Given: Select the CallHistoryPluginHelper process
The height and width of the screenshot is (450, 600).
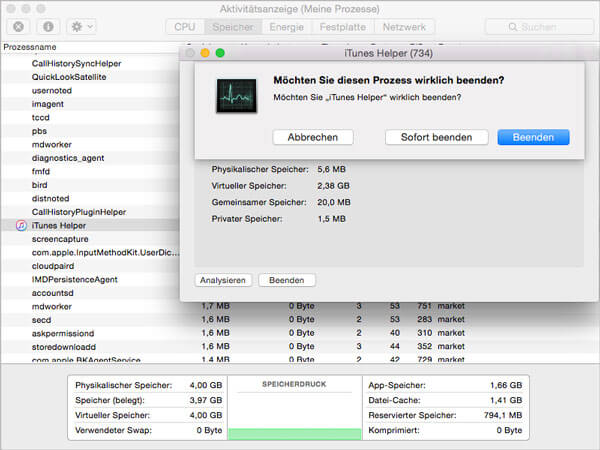Looking at the screenshot, I should pos(90,212).
